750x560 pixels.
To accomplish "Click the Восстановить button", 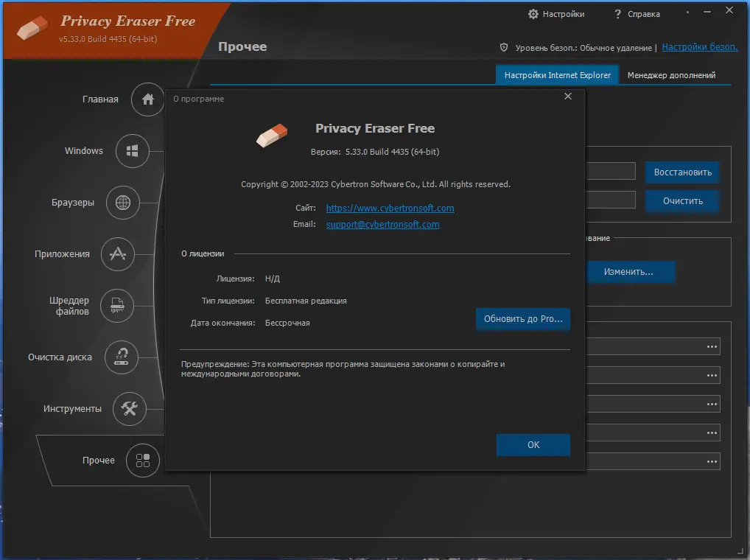I will pyautogui.click(x=682, y=172).
